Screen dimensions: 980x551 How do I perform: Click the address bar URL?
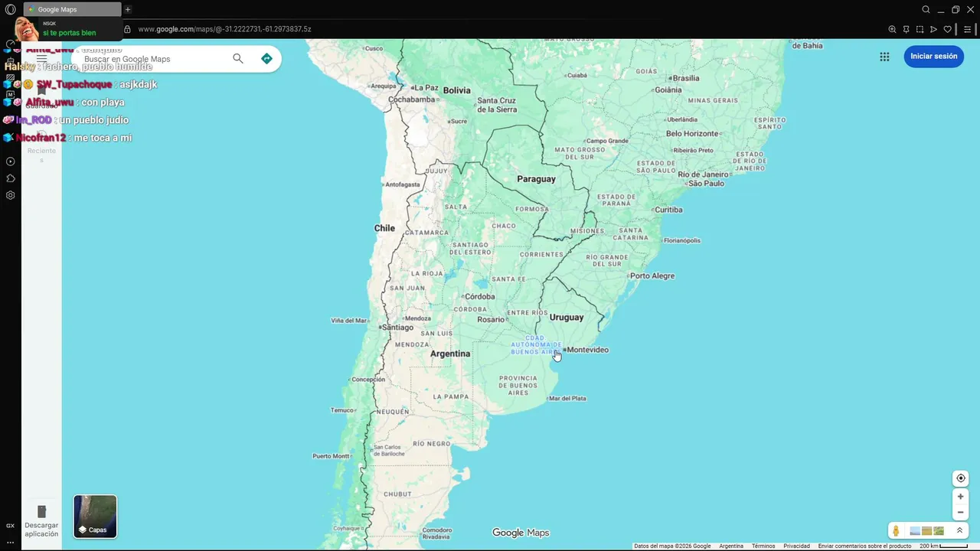pyautogui.click(x=224, y=29)
